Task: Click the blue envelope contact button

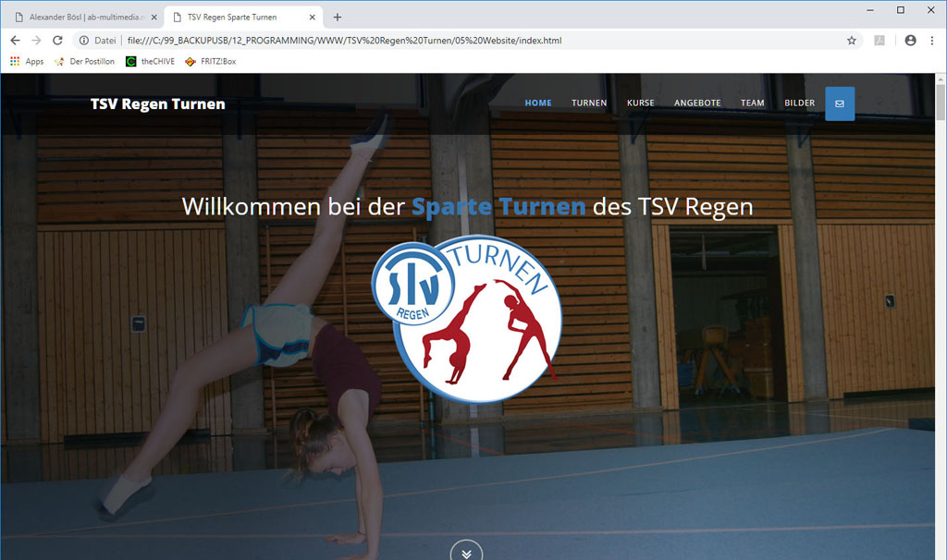Action: point(840,103)
